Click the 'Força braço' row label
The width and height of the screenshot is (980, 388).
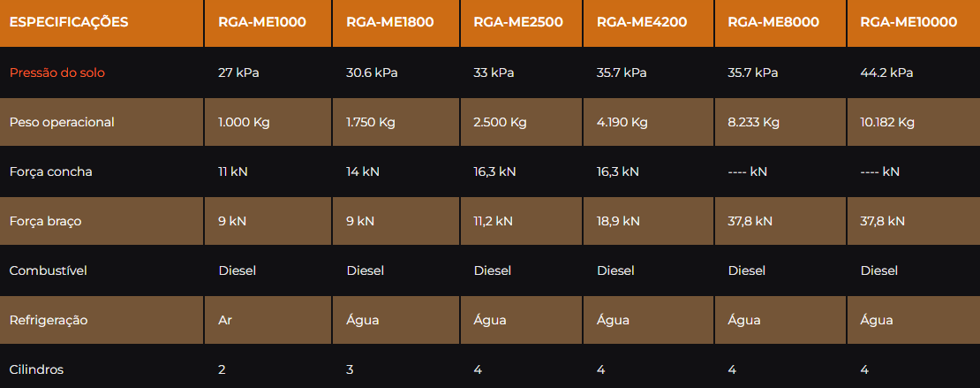coord(45,221)
